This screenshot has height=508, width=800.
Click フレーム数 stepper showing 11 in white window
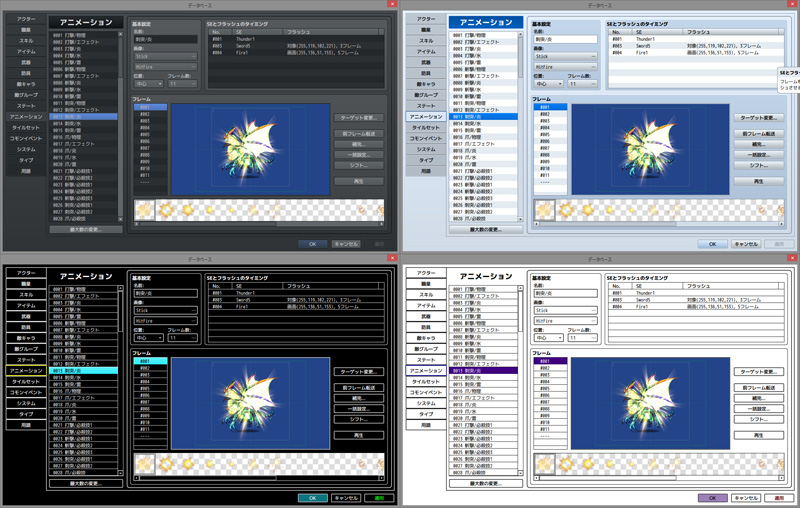point(582,338)
